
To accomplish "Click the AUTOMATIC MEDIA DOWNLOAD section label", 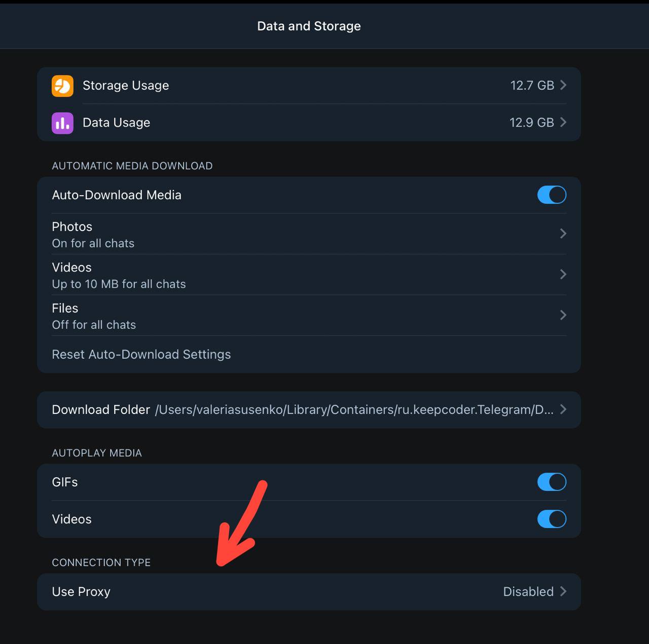I will [132, 166].
